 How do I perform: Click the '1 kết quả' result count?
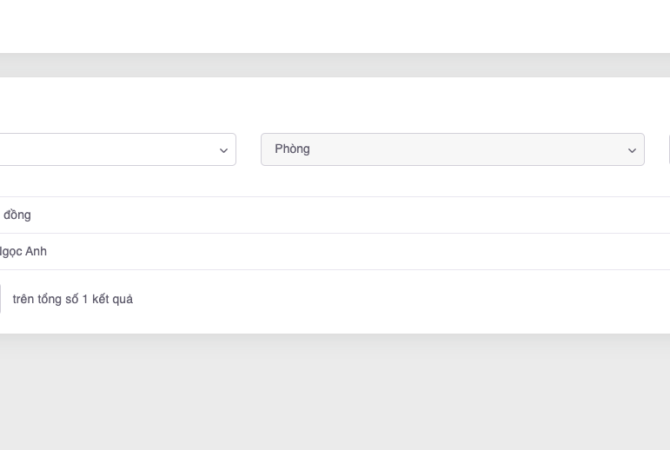point(107,299)
